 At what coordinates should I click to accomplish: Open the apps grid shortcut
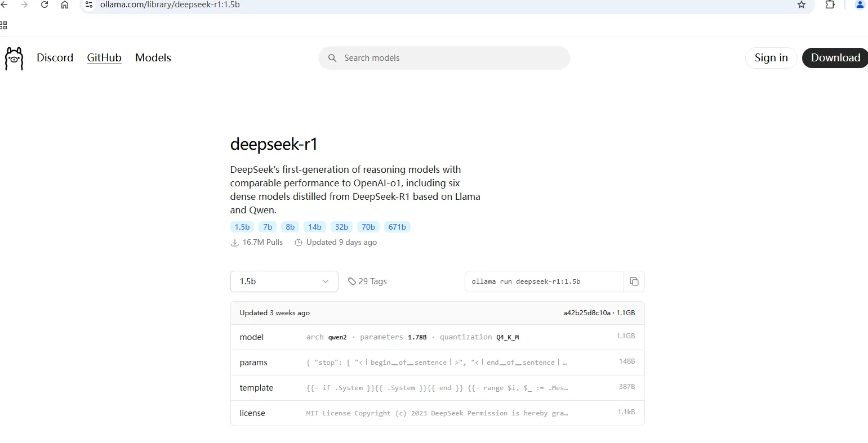(3, 25)
